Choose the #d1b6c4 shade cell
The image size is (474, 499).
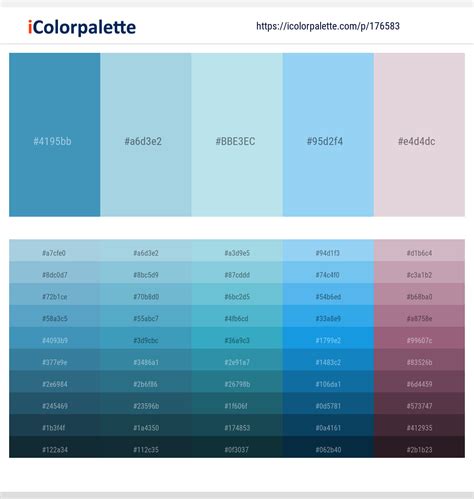pyautogui.click(x=419, y=250)
